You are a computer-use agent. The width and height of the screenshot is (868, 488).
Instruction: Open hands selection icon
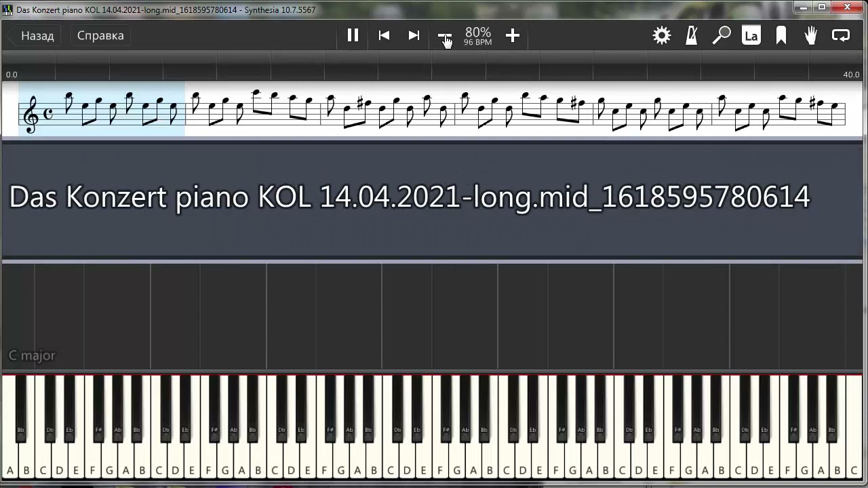pos(811,35)
